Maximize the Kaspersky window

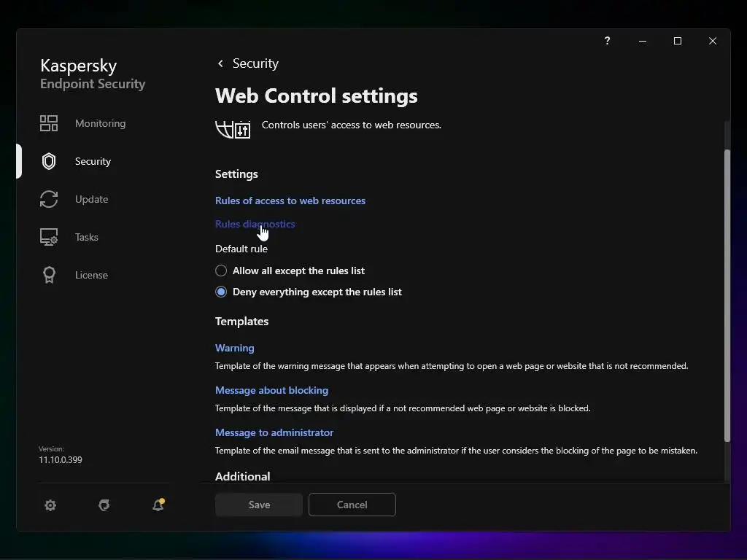(x=678, y=41)
